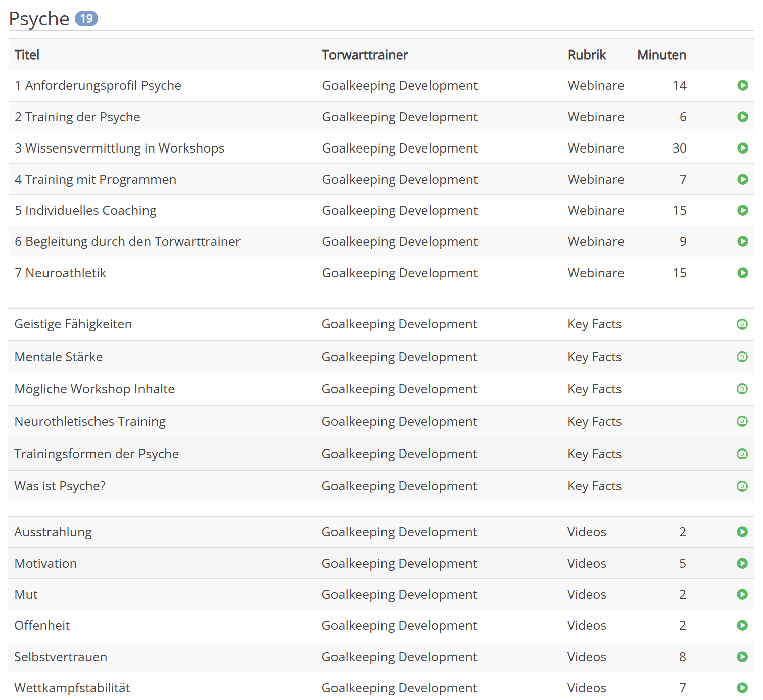
Task: Play the Training der Psyche webinar icon
Action: point(742,117)
